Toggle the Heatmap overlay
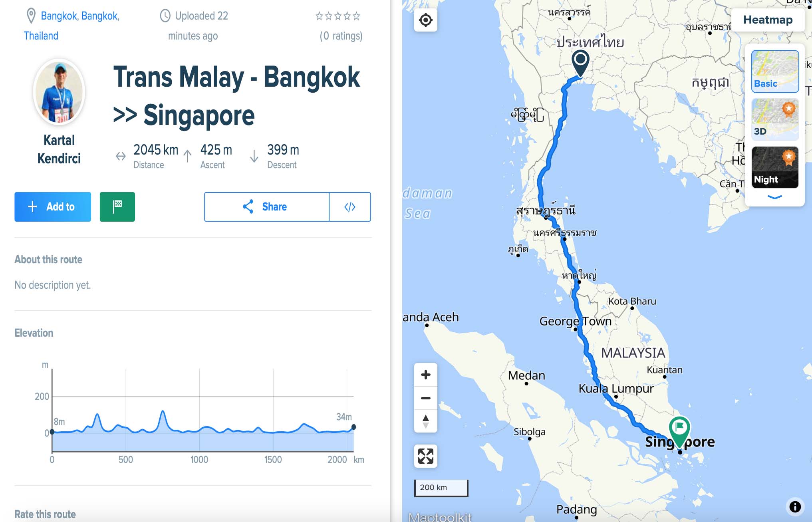This screenshot has width=812, height=522. coord(768,20)
